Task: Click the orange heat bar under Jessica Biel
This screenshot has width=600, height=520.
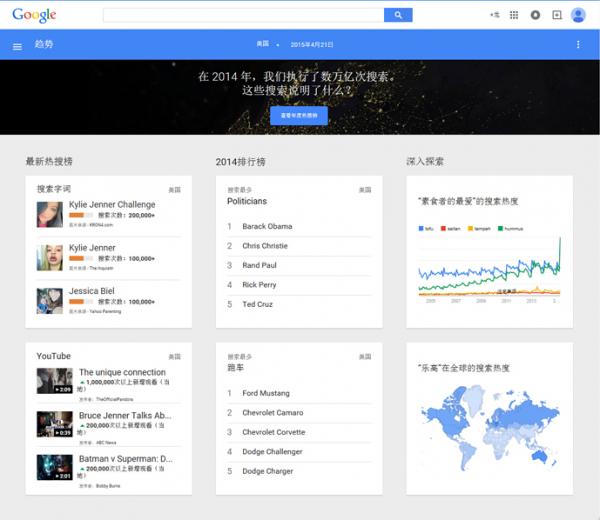Action: [x=81, y=302]
